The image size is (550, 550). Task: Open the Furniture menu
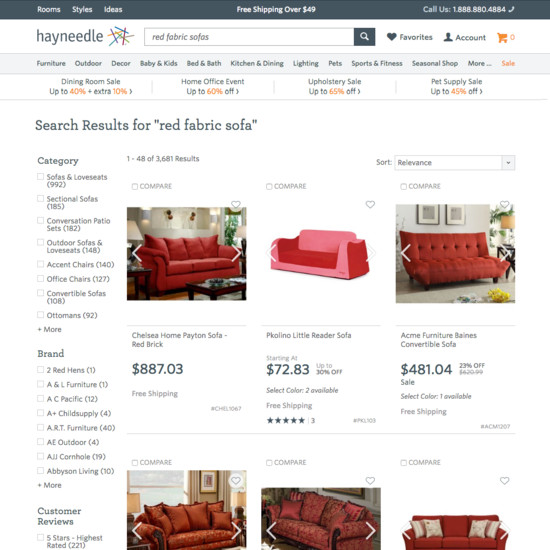click(x=51, y=63)
